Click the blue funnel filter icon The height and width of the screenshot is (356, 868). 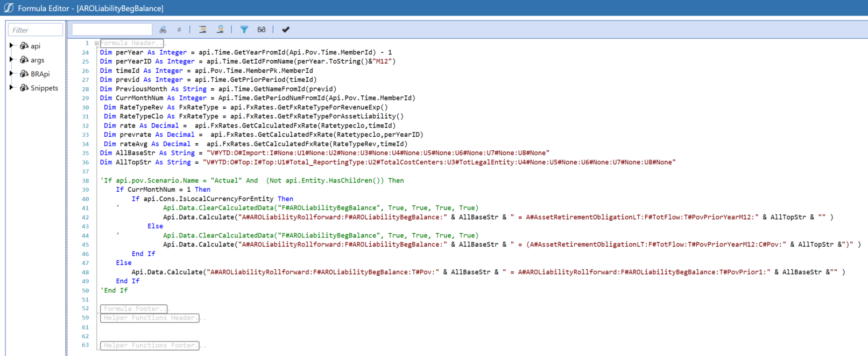pos(244,30)
